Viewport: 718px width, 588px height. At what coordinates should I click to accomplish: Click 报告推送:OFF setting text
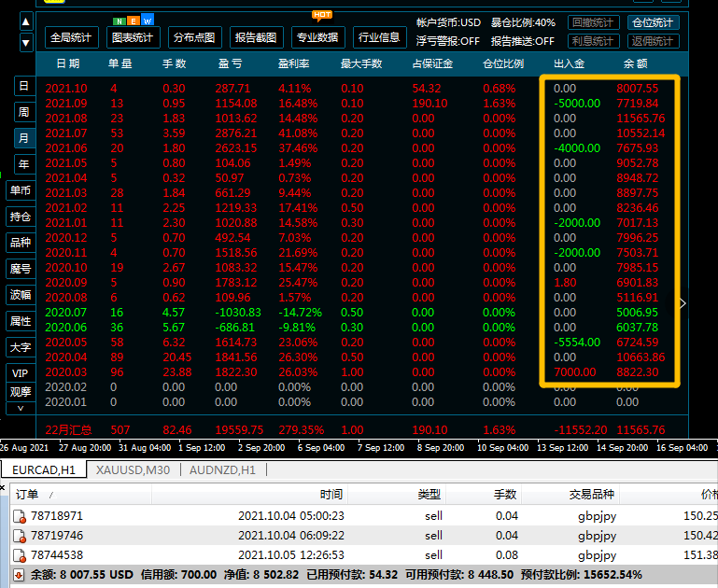[523, 41]
